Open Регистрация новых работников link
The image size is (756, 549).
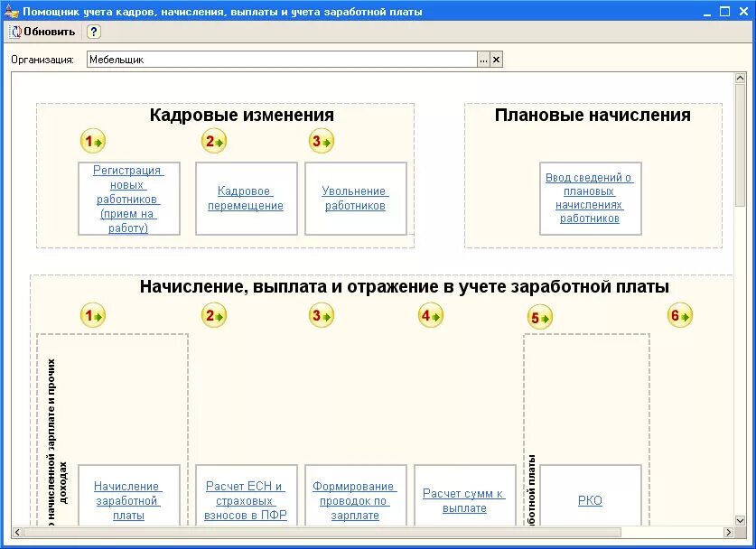[x=128, y=198]
